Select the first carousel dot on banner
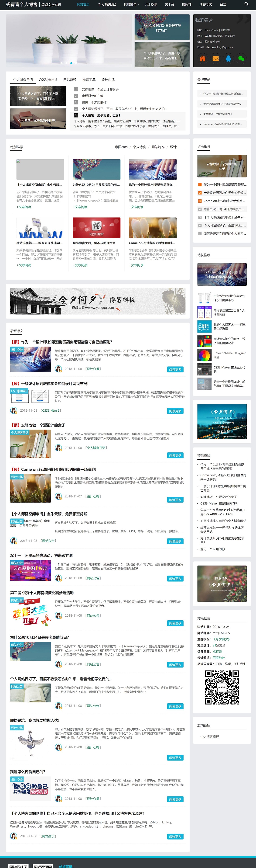Screen dimensions: 256x868 (61, 63)
